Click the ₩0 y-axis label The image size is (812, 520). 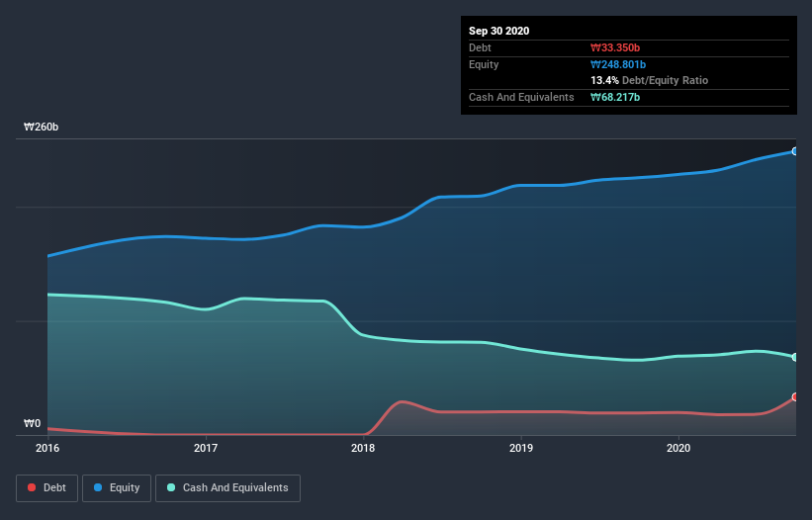tap(32, 423)
